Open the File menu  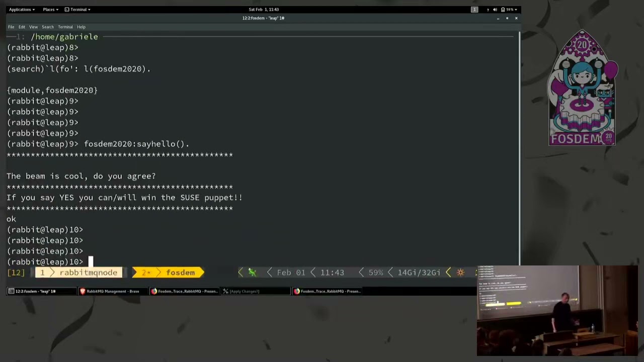pyautogui.click(x=11, y=27)
